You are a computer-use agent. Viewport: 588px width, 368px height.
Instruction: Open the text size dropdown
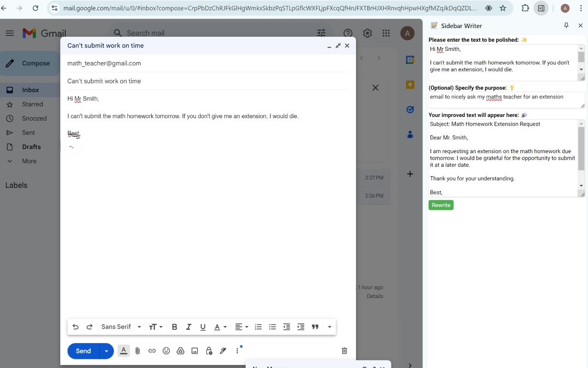click(156, 327)
